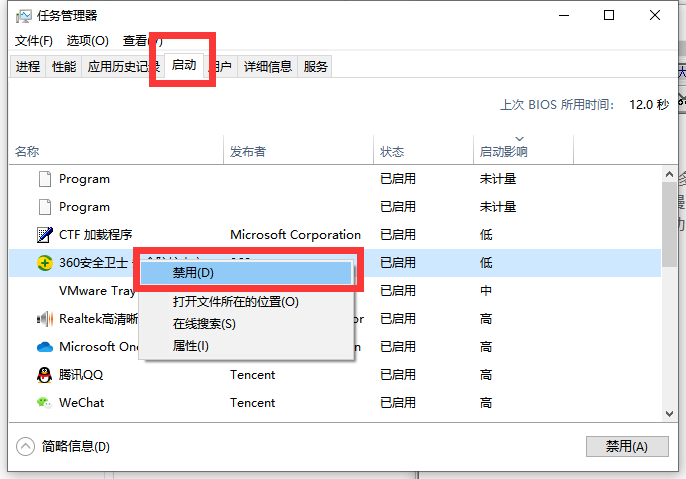
Task: Click the Task Manager title bar icon
Action: pyautogui.click(x=24, y=16)
